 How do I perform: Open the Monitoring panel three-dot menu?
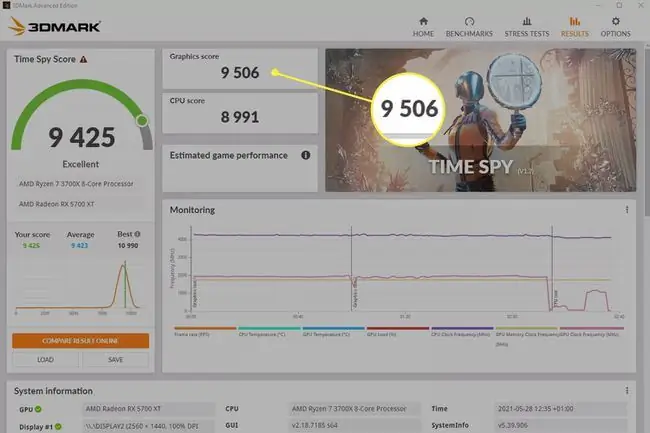pos(627,210)
